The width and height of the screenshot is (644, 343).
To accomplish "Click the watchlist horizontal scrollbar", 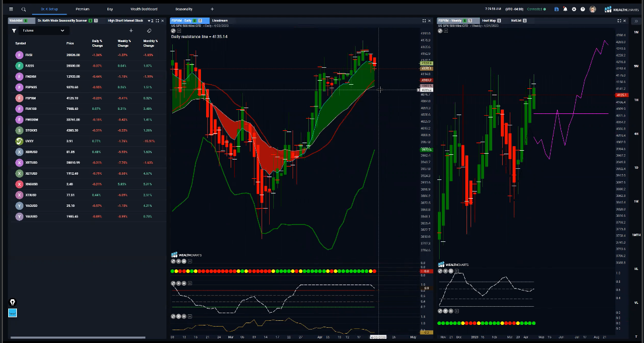I will (x=78, y=338).
